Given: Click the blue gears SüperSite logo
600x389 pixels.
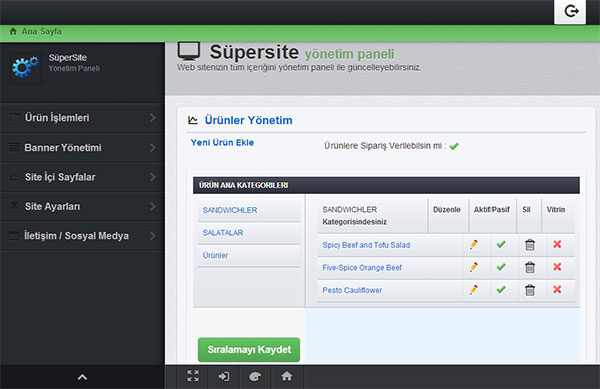Looking at the screenshot, I should pos(25,67).
